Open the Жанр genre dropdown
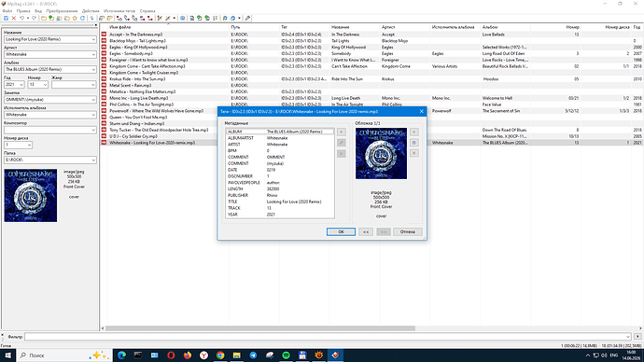 coord(93,85)
